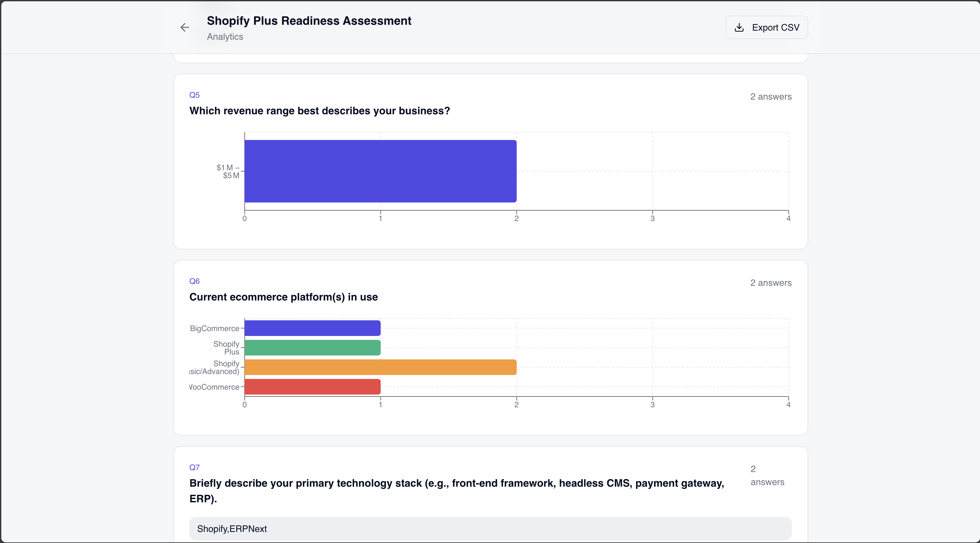Screen dimensions: 980x543
Task: Click the revenue range question heading
Action: tap(320, 111)
